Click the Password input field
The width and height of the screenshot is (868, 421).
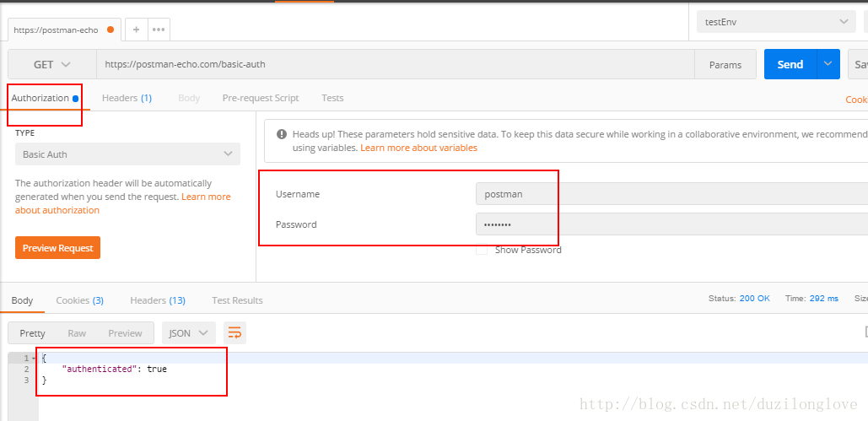[x=671, y=224]
